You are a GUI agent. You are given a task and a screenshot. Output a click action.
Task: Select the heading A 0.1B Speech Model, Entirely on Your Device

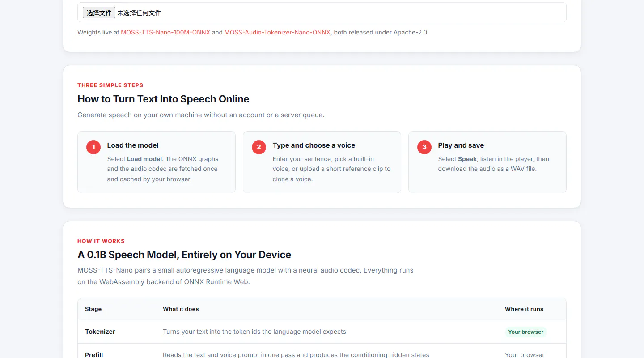184,255
